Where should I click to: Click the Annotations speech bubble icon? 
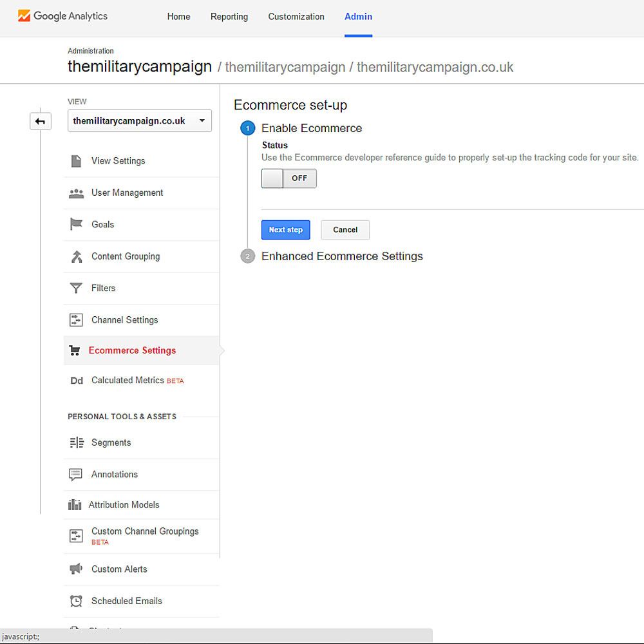(x=75, y=475)
